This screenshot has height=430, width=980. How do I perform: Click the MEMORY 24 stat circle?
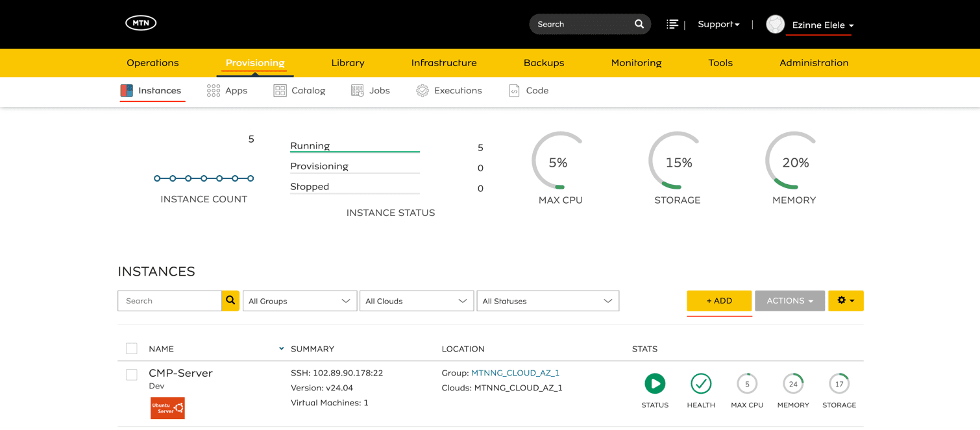coord(793,384)
